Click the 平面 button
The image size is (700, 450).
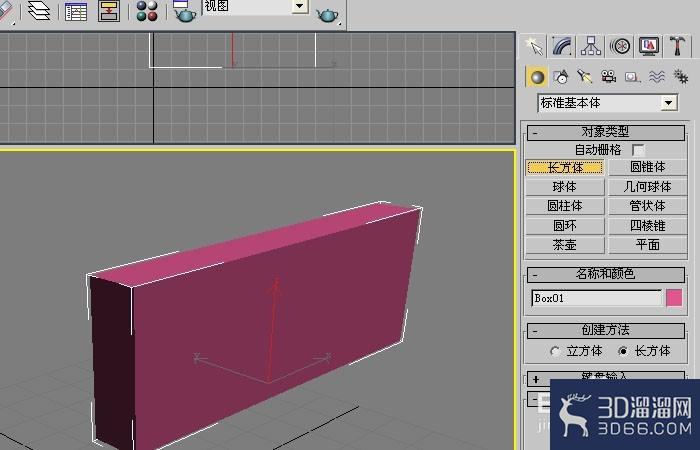point(647,245)
